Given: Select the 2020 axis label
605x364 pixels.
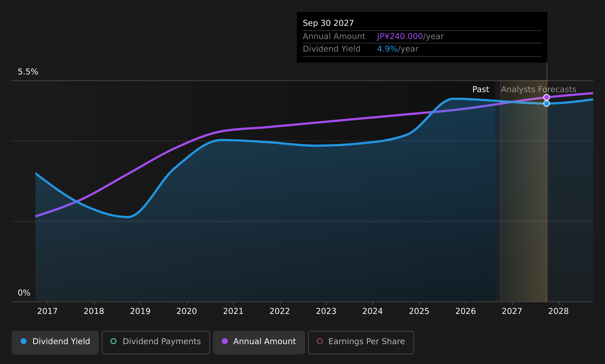Looking at the screenshot, I should [x=187, y=311].
